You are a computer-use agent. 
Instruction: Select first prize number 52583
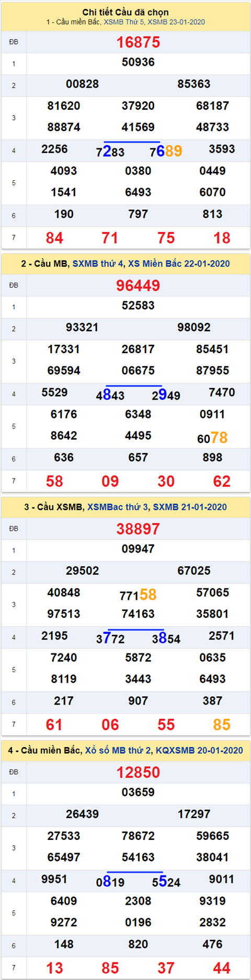tap(138, 306)
